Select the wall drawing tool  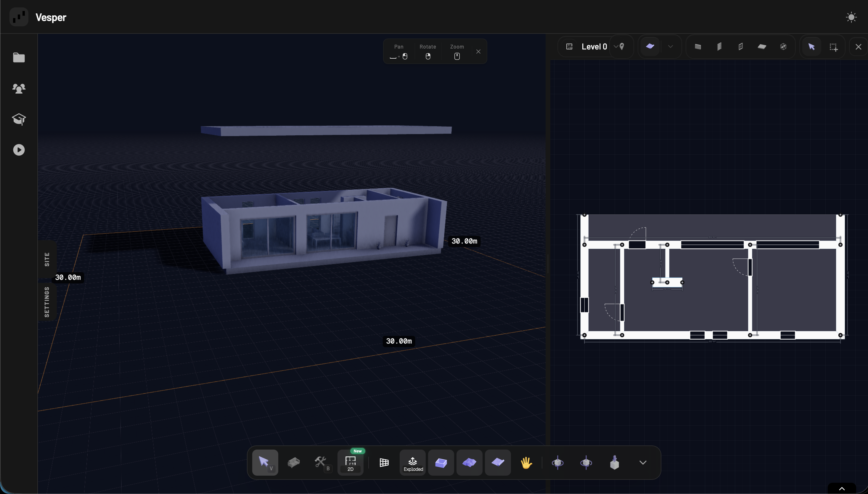pyautogui.click(x=698, y=47)
